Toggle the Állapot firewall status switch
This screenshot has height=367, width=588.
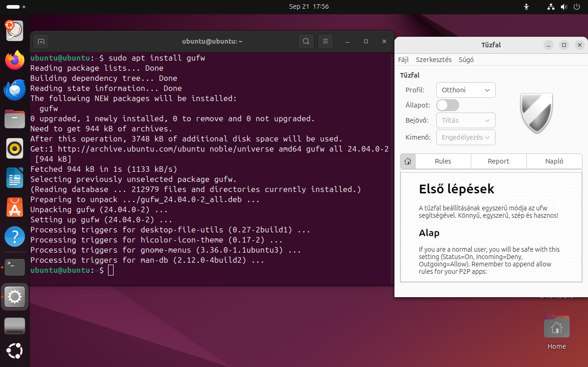click(x=447, y=105)
